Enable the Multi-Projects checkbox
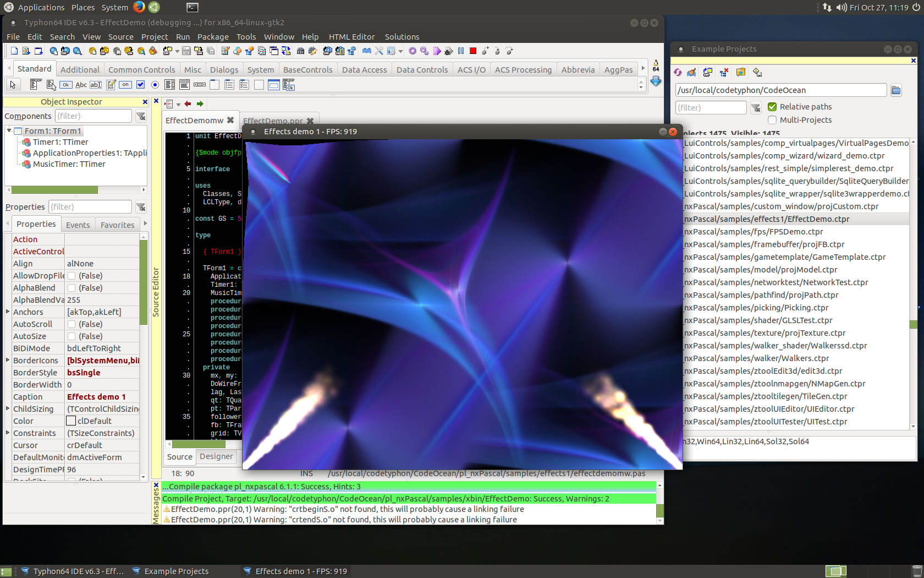924x578 pixels. (772, 120)
